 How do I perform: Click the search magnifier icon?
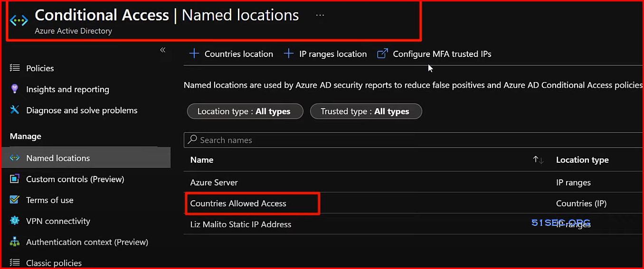192,139
